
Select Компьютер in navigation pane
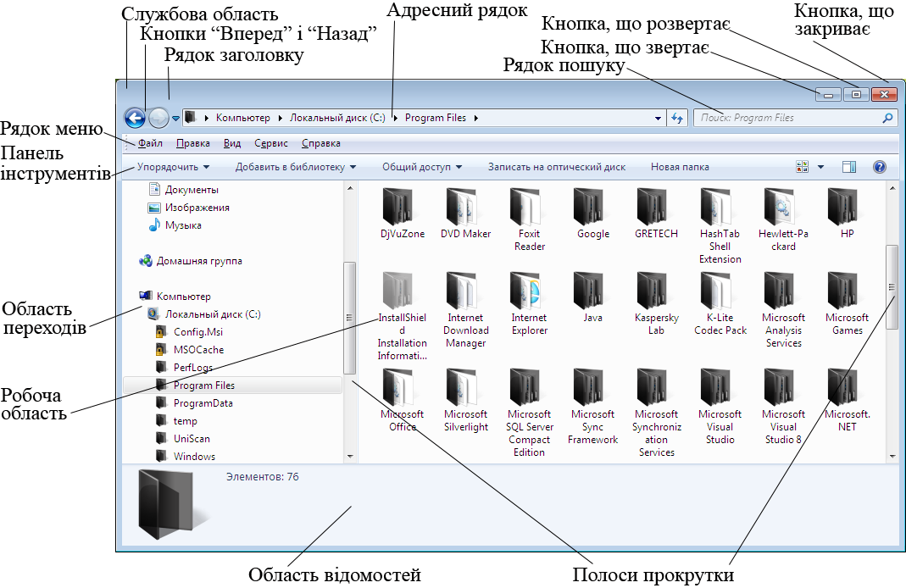tap(175, 297)
